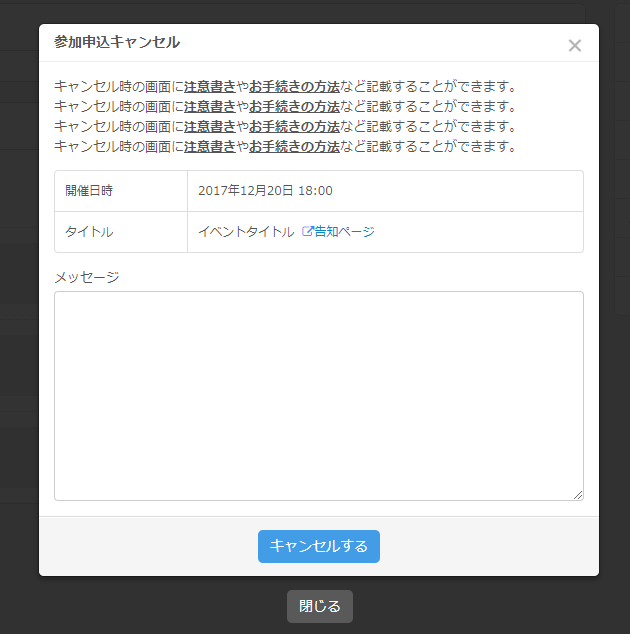Click 注意書き in the second notice line
Image resolution: width=630 pixels, height=634 pixels.
(210, 107)
